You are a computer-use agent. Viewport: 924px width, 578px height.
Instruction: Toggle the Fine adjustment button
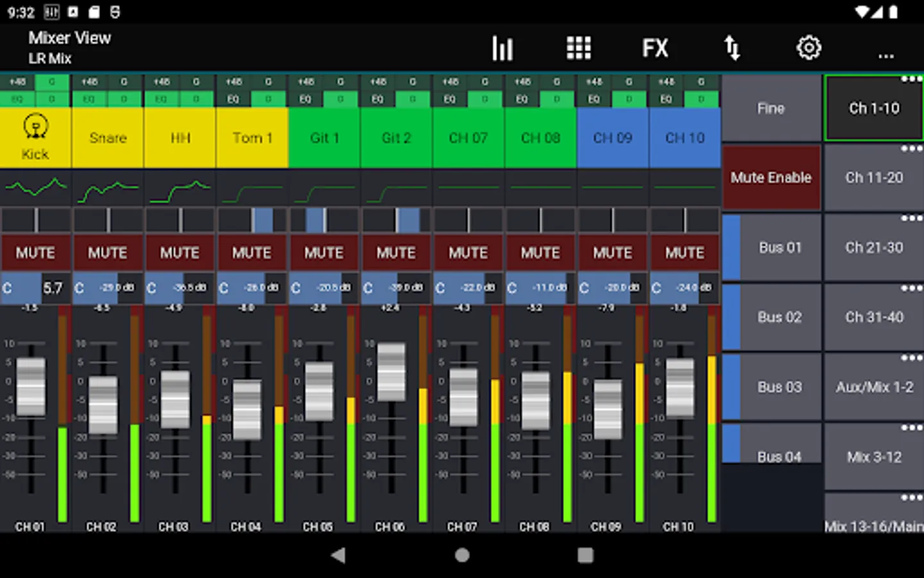771,108
